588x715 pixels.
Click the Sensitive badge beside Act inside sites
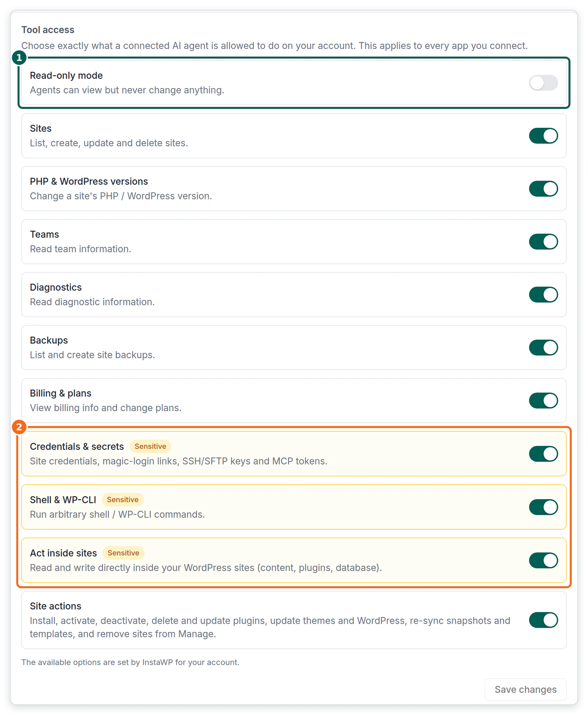(x=123, y=553)
